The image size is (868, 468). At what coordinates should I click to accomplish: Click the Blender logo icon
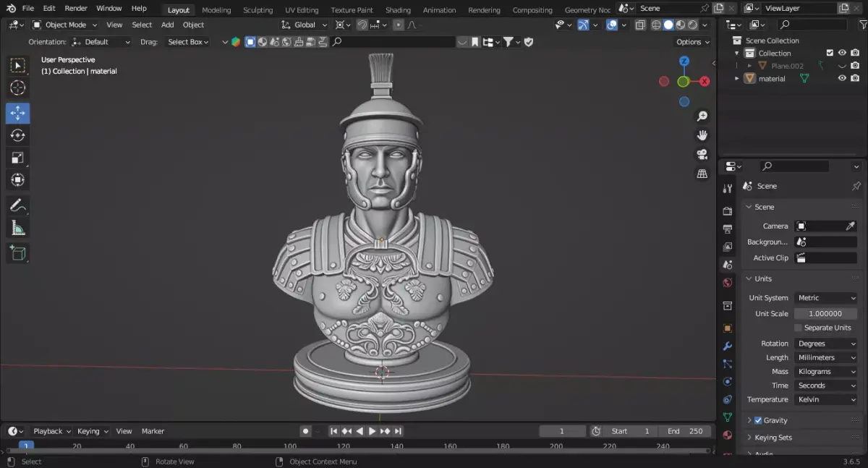[11, 9]
